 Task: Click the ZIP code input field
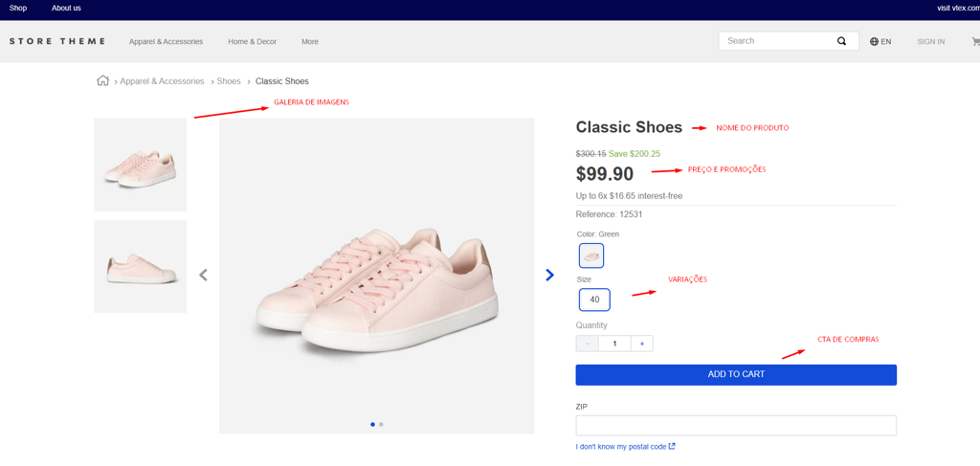[x=735, y=425]
